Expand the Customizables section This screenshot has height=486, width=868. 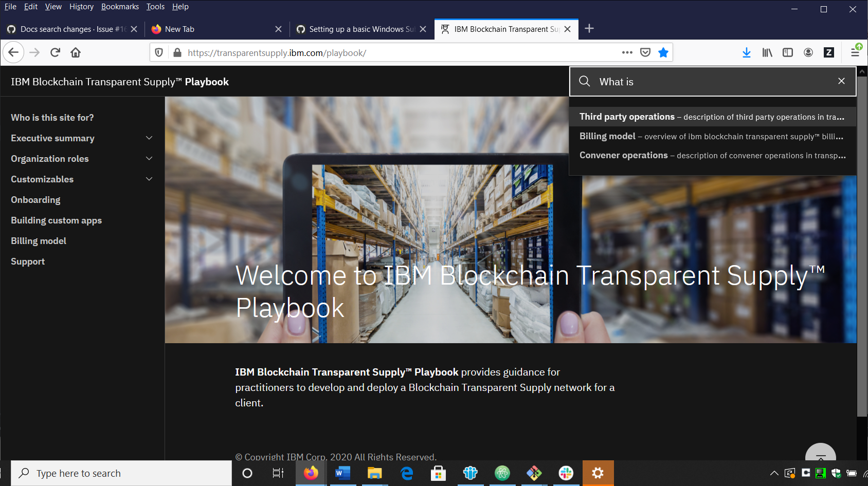(x=149, y=179)
